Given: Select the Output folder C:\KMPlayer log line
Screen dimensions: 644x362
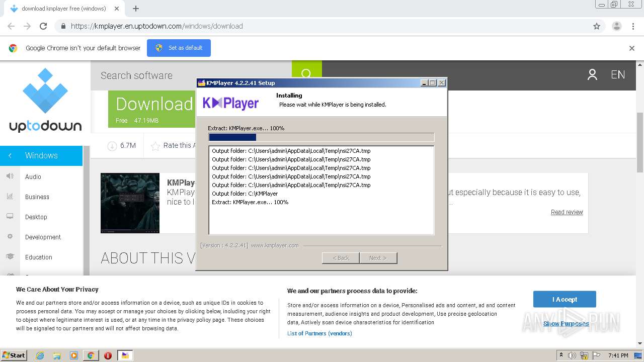Looking at the screenshot, I should pos(245,194).
